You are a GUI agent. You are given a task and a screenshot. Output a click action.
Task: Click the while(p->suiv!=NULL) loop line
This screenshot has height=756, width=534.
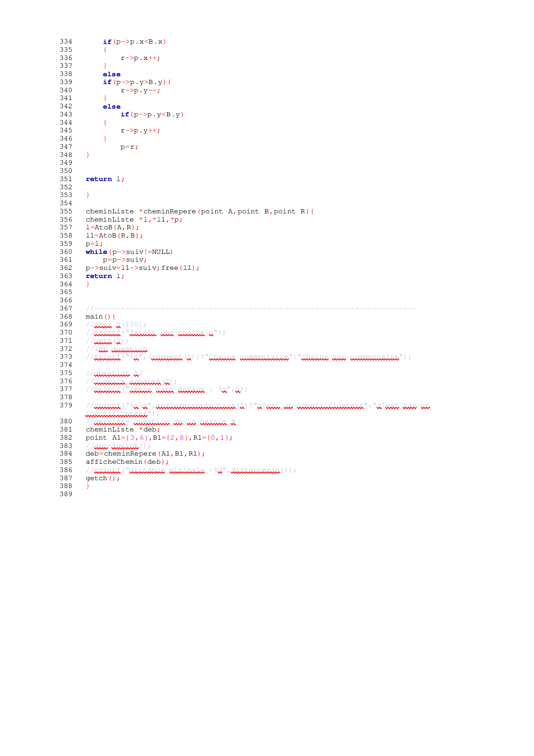129,252
